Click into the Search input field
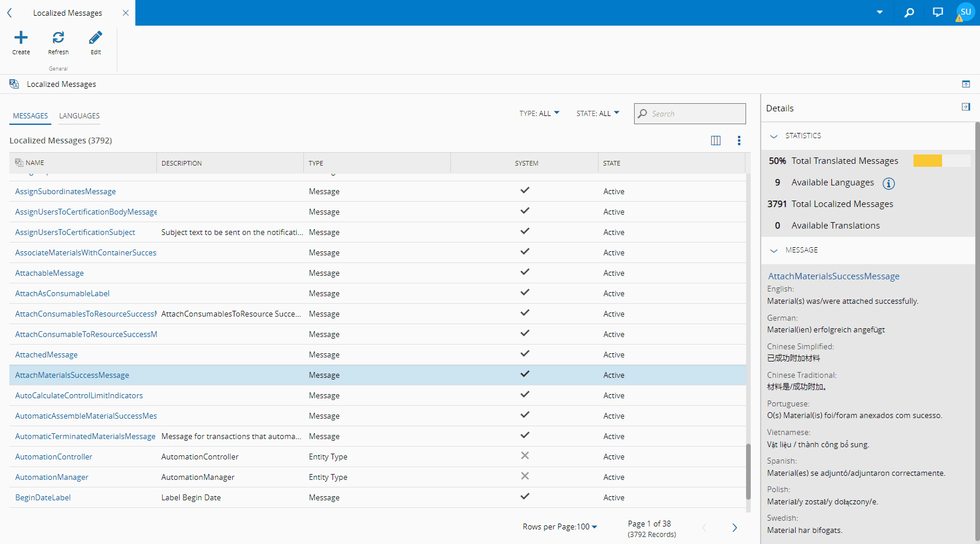 tap(695, 114)
